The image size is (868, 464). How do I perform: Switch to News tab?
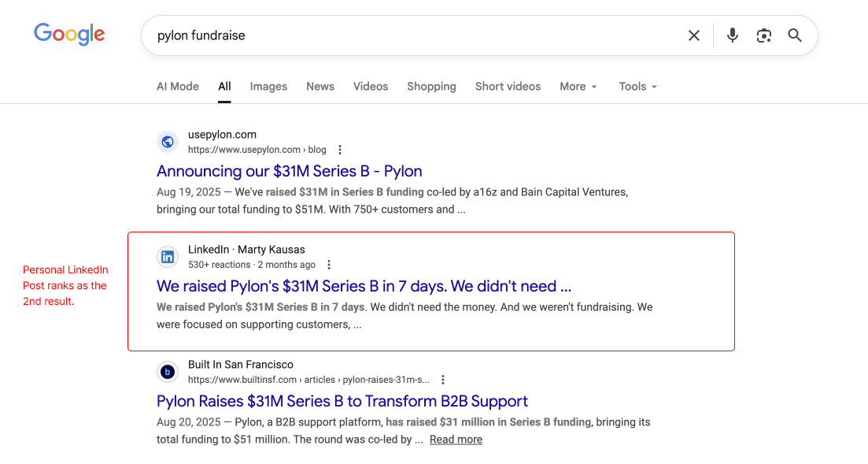320,87
